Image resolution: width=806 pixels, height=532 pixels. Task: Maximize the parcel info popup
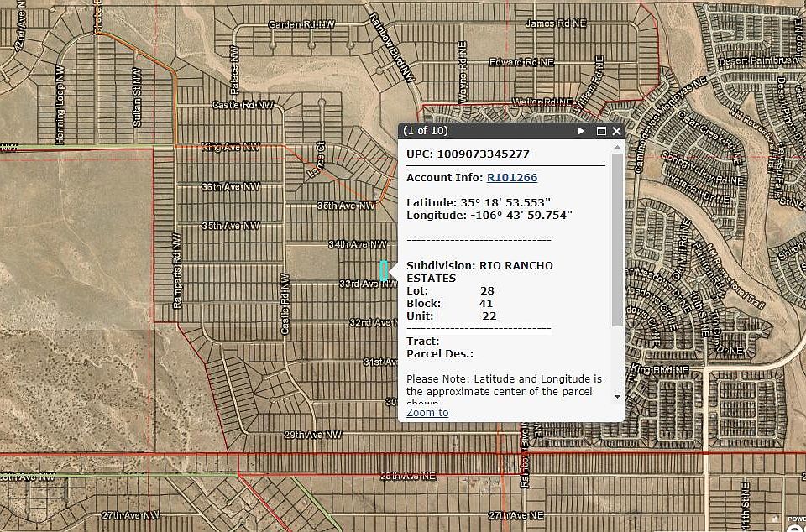click(601, 131)
